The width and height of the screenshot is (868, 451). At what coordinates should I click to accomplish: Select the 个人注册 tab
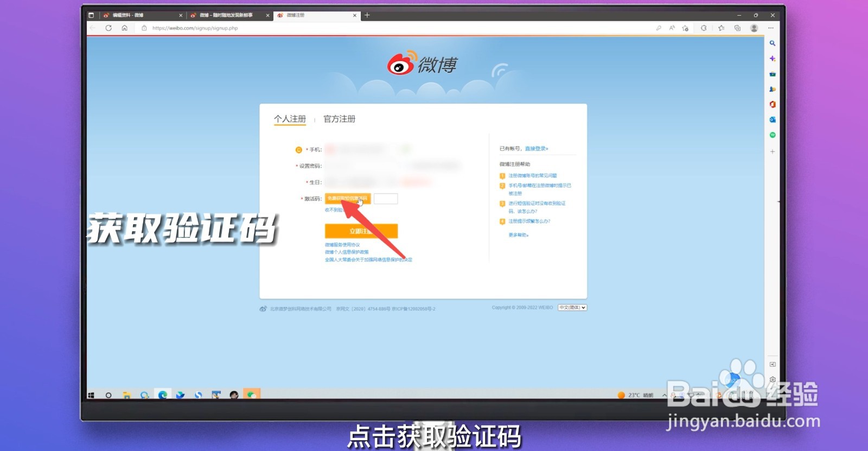[290, 119]
